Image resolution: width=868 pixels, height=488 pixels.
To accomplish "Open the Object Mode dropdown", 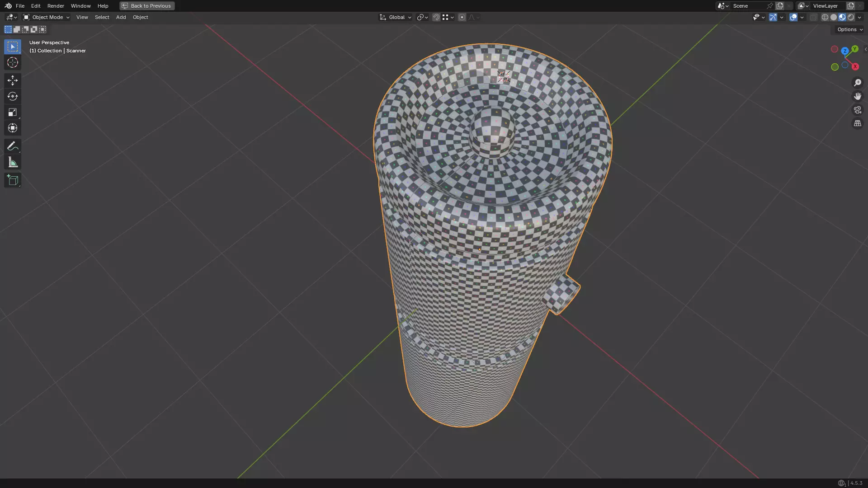I will pos(47,17).
